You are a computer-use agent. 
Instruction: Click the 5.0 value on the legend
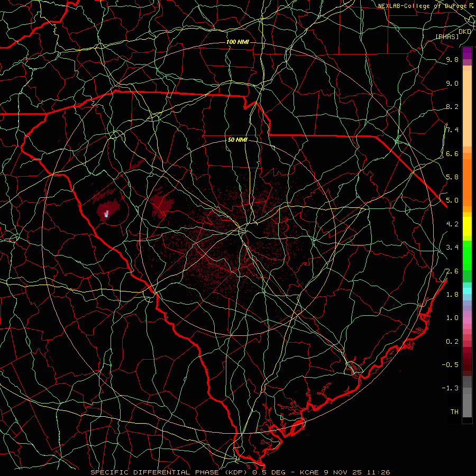click(452, 200)
